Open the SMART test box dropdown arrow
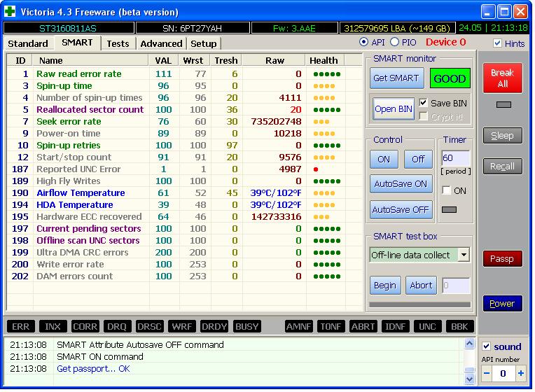This screenshot has width=535, height=392. [x=464, y=255]
